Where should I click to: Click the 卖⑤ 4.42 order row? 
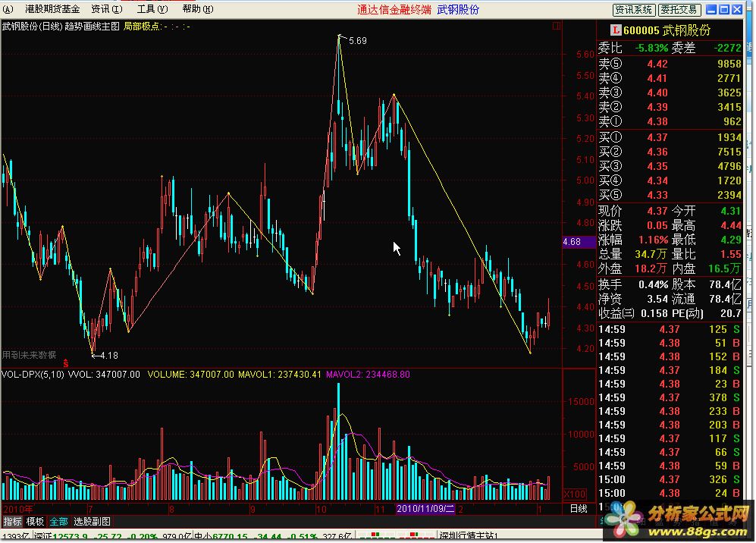pos(670,64)
